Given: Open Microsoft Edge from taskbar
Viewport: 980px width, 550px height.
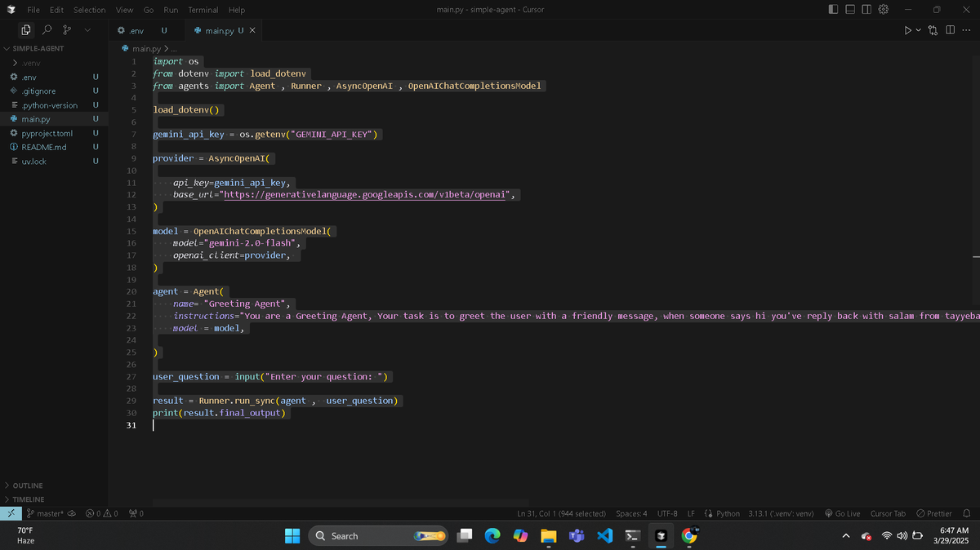Looking at the screenshot, I should (x=492, y=536).
